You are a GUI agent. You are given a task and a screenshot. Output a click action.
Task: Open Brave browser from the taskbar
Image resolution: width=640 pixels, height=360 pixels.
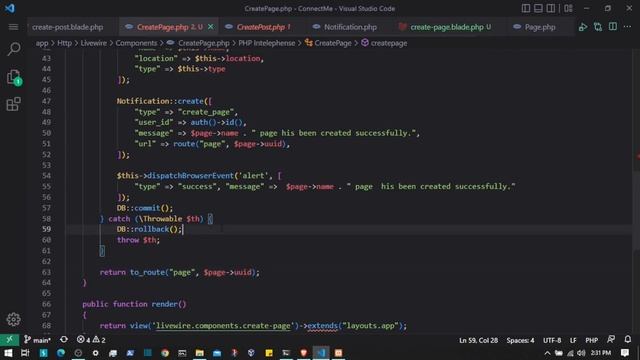[303, 353]
